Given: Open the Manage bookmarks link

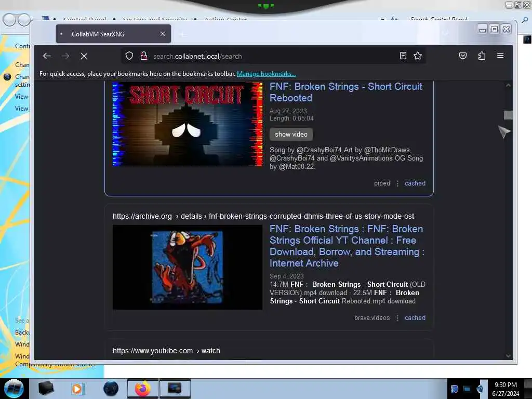Looking at the screenshot, I should pos(267,74).
